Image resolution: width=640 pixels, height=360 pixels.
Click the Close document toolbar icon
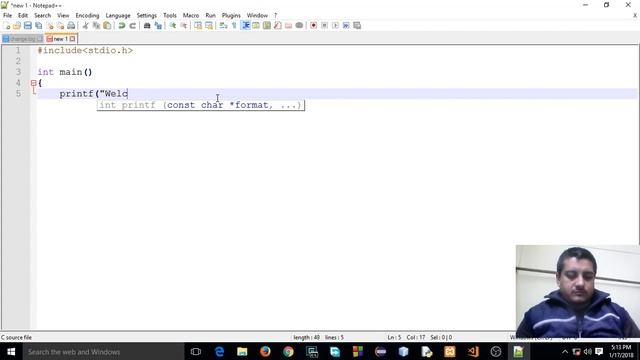tap(49, 26)
